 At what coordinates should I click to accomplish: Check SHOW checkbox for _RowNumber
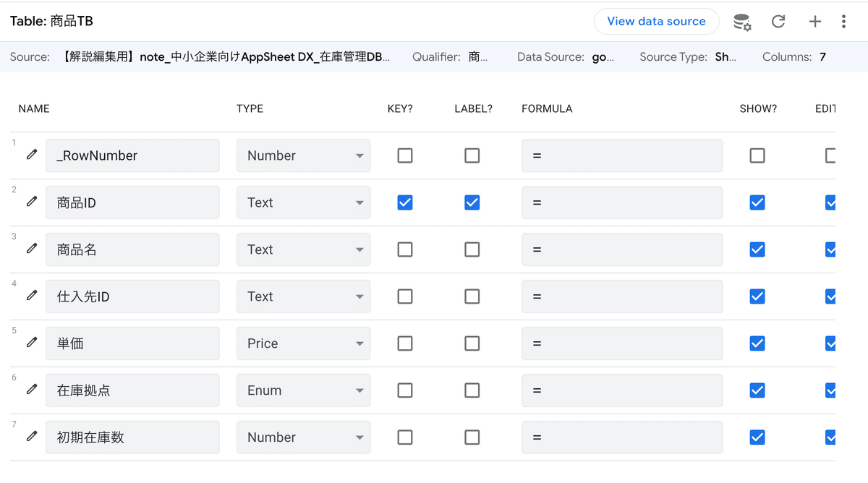[x=757, y=155]
